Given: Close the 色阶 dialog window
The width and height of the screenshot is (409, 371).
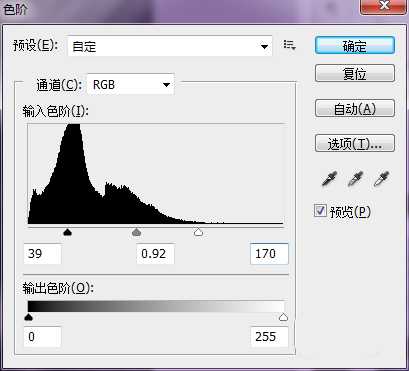Looking at the screenshot, I should [x=384, y=6].
